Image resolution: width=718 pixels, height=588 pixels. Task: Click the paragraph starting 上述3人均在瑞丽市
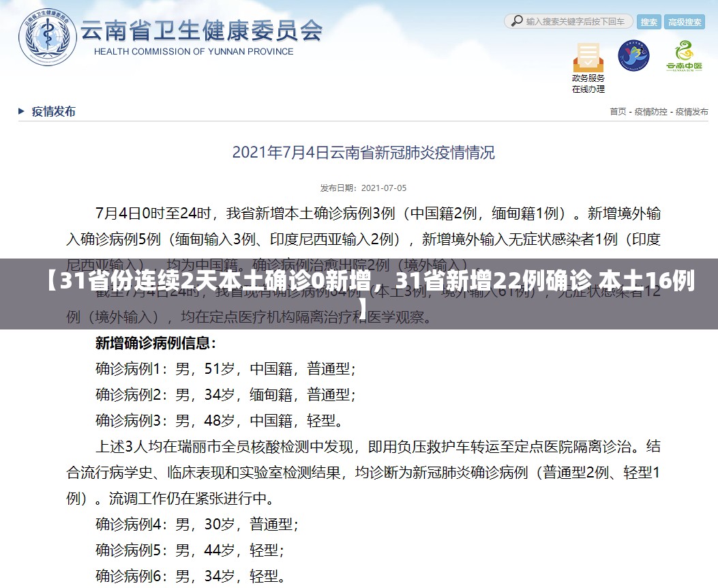[x=363, y=472]
